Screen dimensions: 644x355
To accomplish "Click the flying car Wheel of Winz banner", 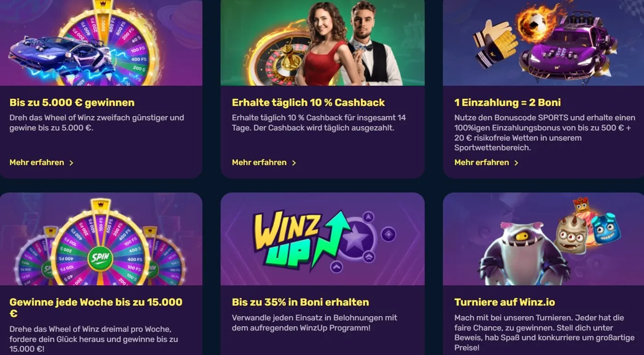I will click(x=101, y=43).
